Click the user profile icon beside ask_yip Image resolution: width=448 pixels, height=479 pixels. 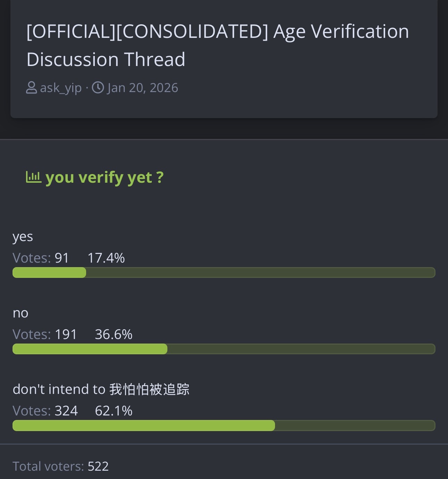(31, 88)
